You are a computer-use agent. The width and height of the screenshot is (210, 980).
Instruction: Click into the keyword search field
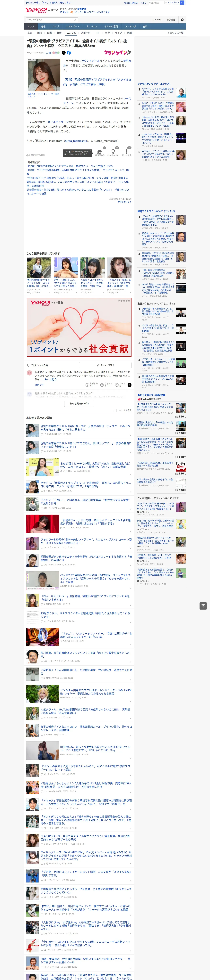pos(49,20)
